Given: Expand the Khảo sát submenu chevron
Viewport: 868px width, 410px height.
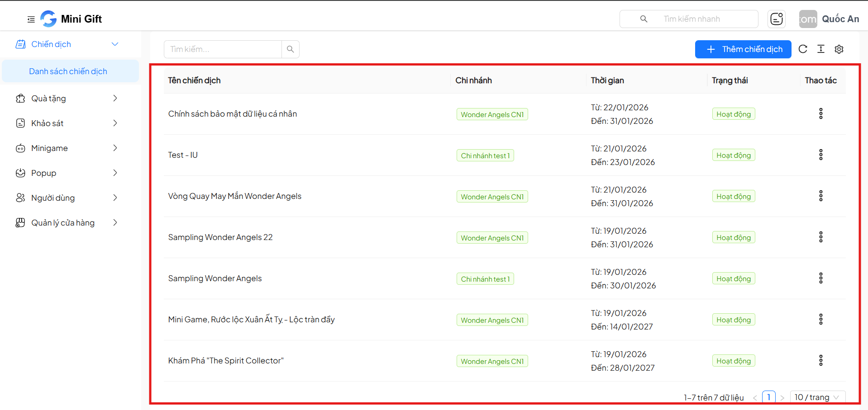Looking at the screenshot, I should click(115, 123).
